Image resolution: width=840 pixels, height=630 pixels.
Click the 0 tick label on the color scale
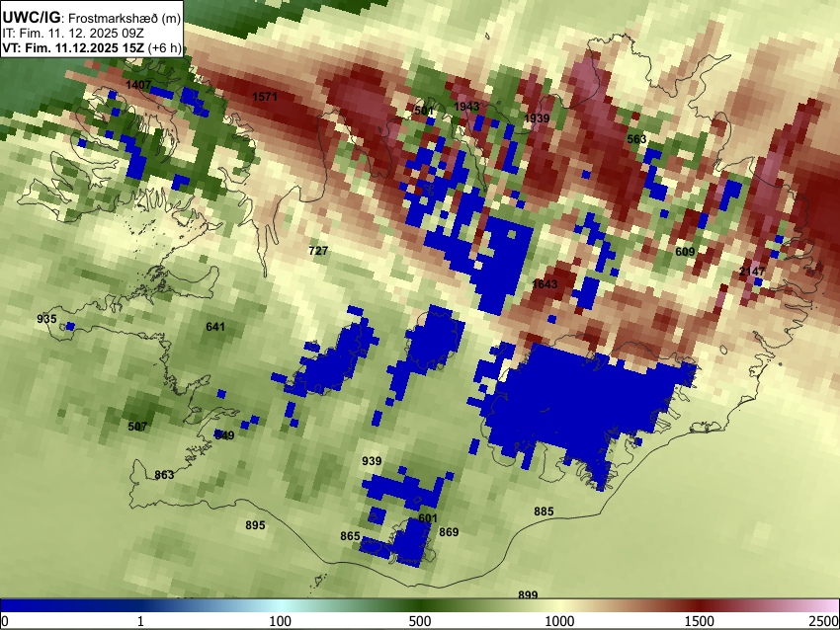tap(5, 621)
